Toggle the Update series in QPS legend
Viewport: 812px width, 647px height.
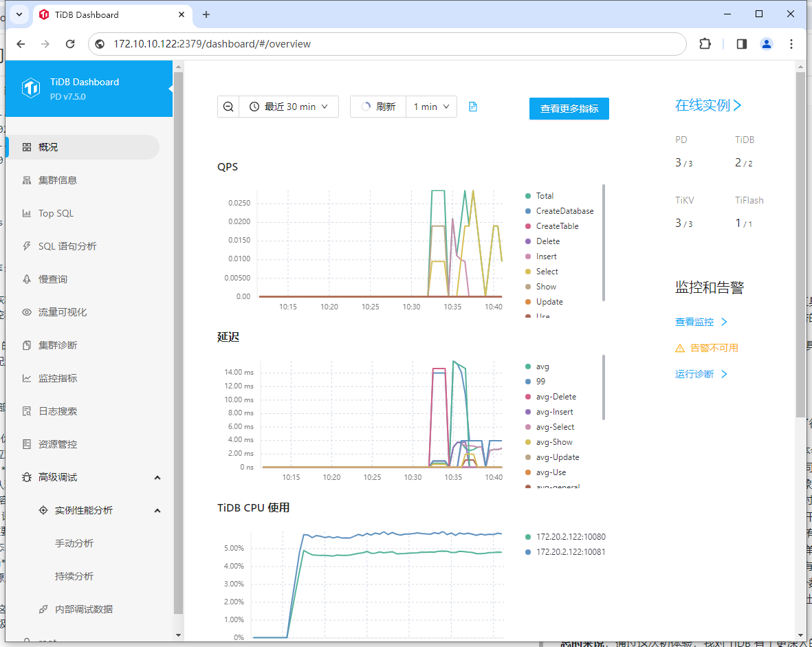pos(544,301)
